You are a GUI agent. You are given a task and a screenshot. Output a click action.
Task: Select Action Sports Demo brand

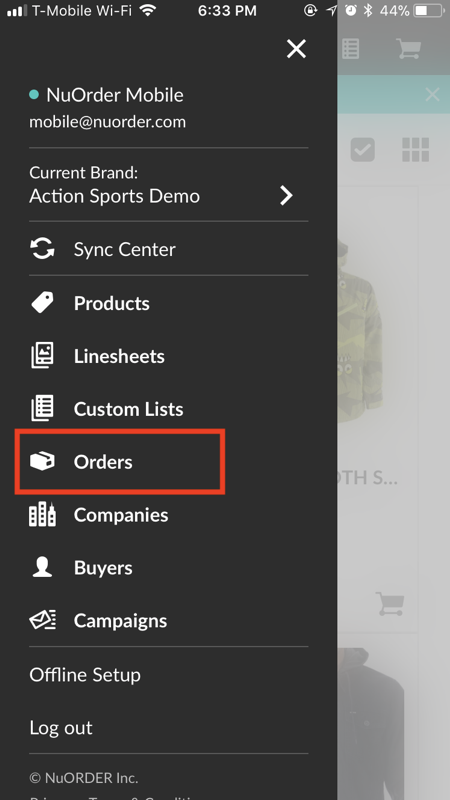(x=114, y=196)
